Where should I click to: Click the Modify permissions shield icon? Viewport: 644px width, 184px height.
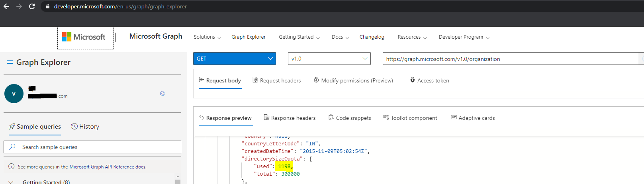coord(316,80)
